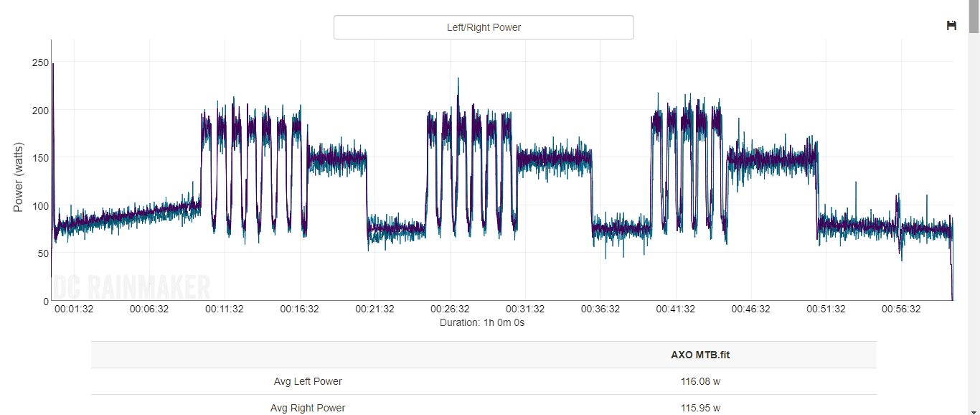Select the 00:21:32 mark on the x-axis
The width and height of the screenshot is (980, 415).
374,309
